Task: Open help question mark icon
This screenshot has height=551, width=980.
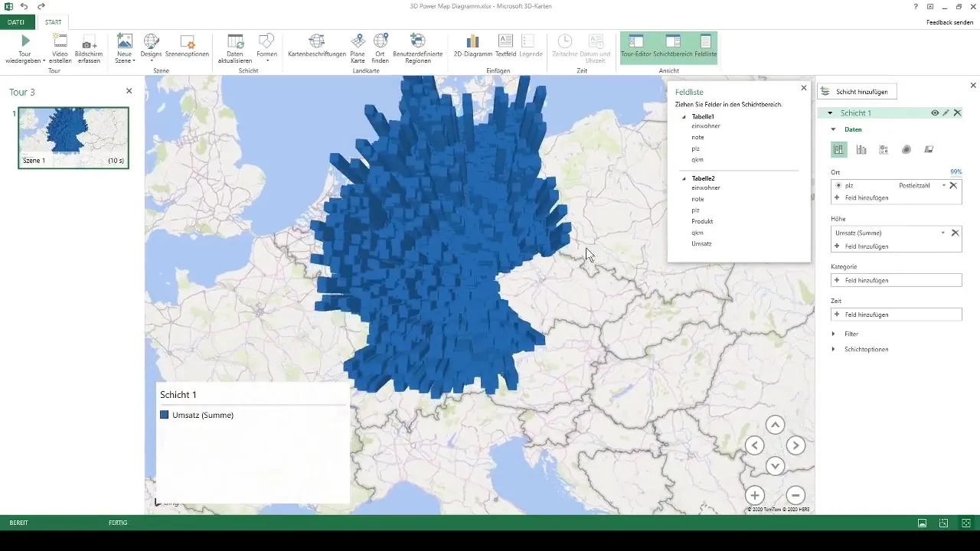Action: pyautogui.click(x=916, y=6)
